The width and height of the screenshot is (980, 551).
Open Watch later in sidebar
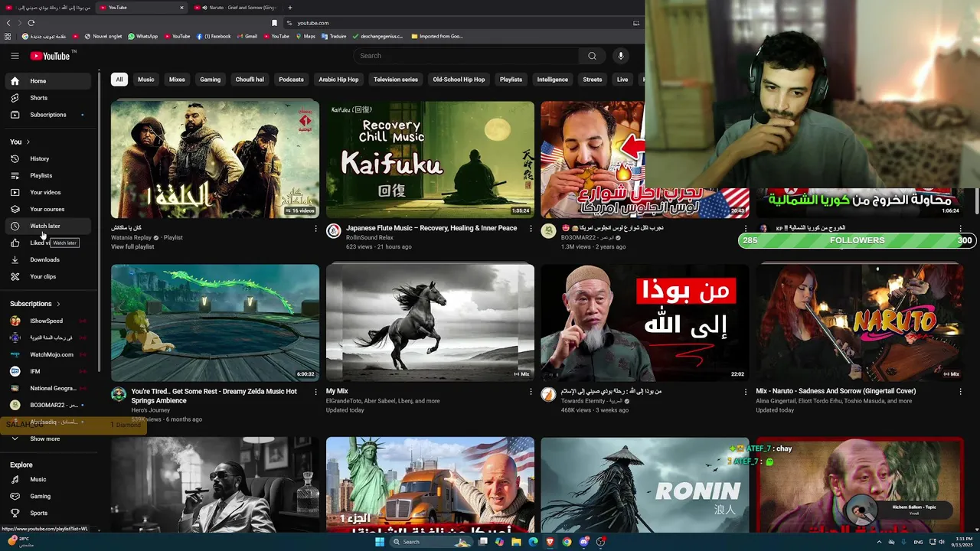(50, 227)
